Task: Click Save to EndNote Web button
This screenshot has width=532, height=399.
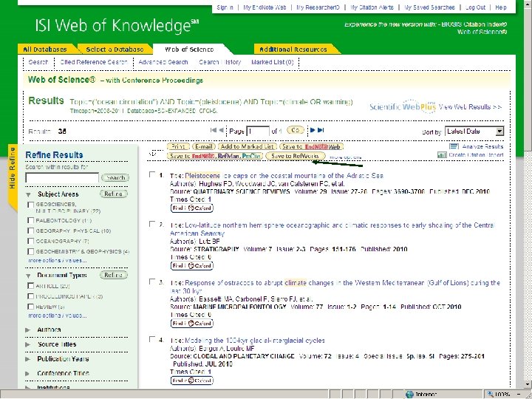Action: pos(311,146)
